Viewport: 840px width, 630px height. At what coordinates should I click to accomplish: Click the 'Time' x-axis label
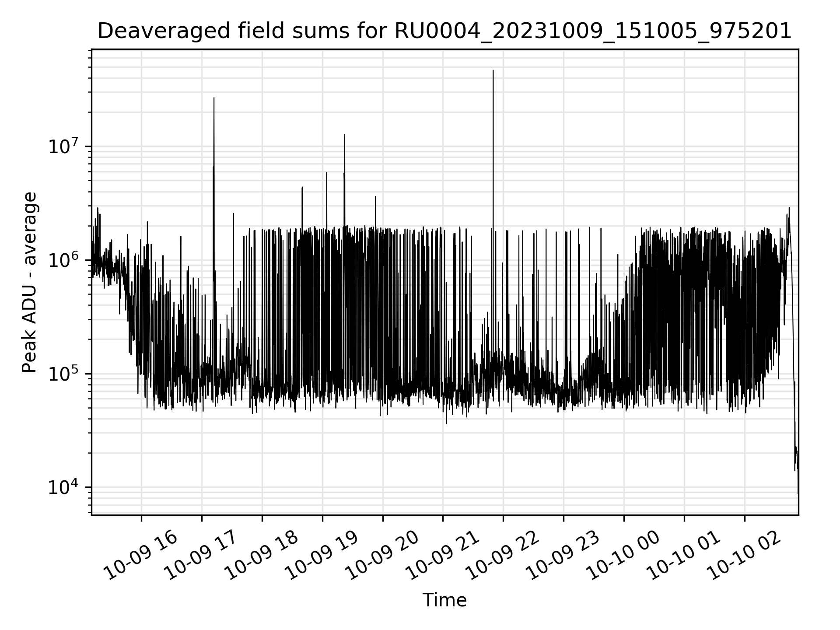pos(444,600)
